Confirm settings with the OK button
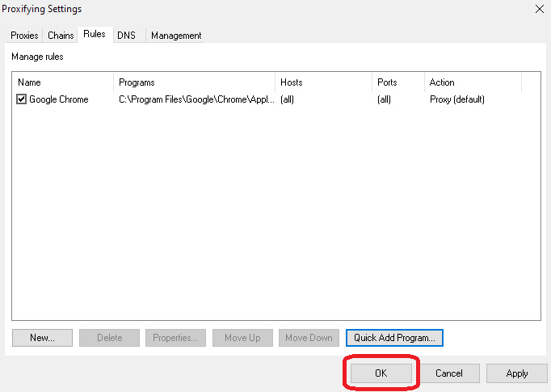551x392 pixels. click(x=381, y=373)
